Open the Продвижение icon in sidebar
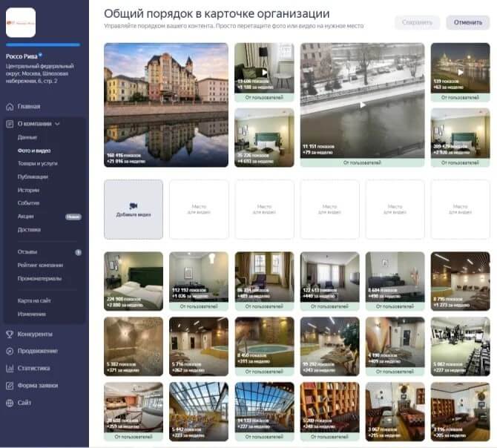Image resolution: width=497 pixels, height=448 pixels. click(10, 351)
